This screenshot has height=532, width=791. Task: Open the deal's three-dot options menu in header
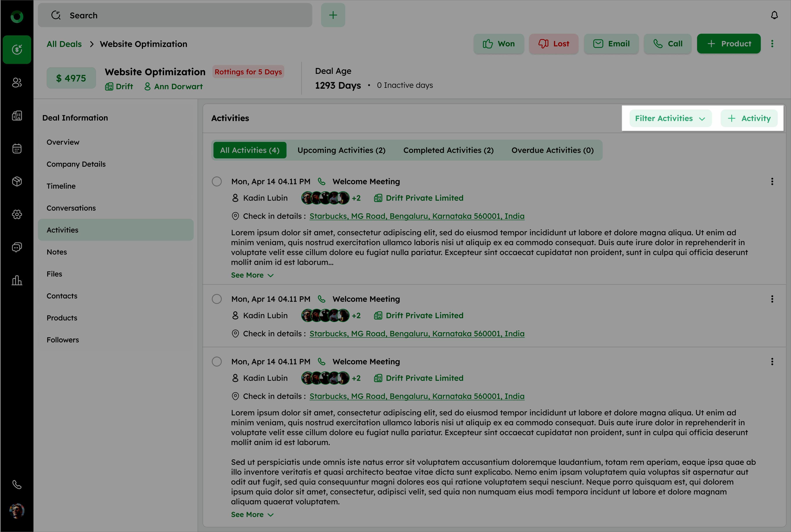(x=772, y=44)
